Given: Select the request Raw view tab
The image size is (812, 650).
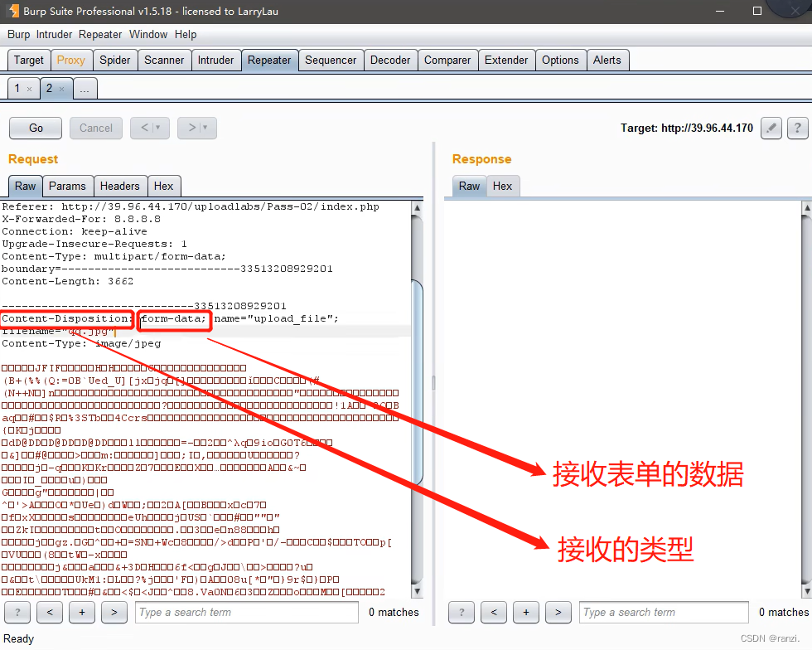Looking at the screenshot, I should coord(25,186).
